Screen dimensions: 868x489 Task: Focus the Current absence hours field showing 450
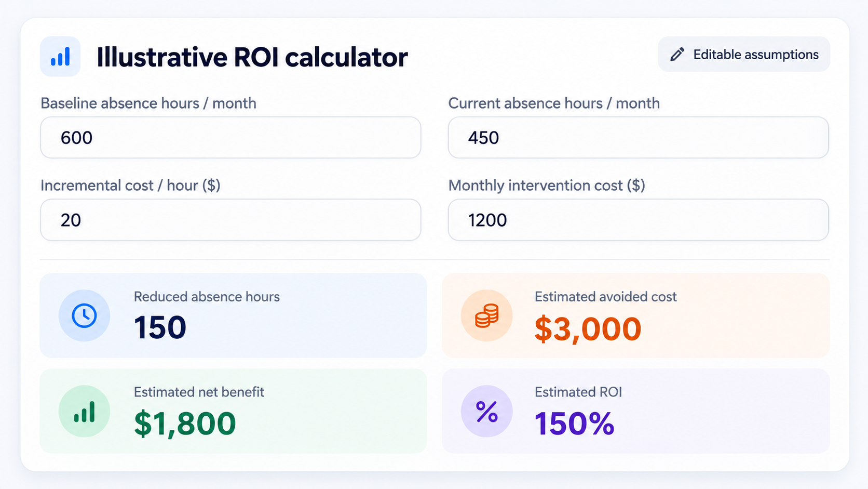tap(638, 137)
